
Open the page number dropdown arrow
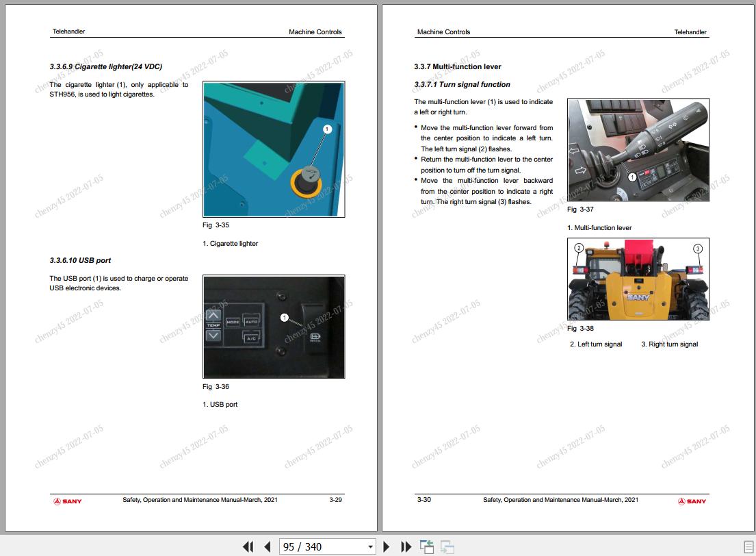(x=369, y=546)
